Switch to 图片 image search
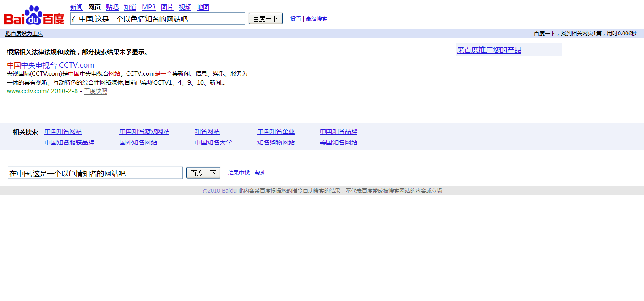The image size is (644, 301). pos(167,7)
